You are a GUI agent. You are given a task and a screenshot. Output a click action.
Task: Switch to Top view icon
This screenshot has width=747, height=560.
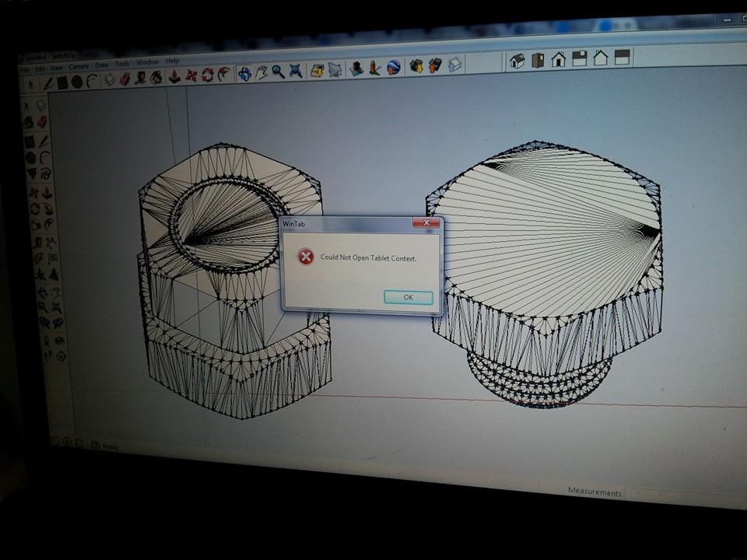click(538, 60)
